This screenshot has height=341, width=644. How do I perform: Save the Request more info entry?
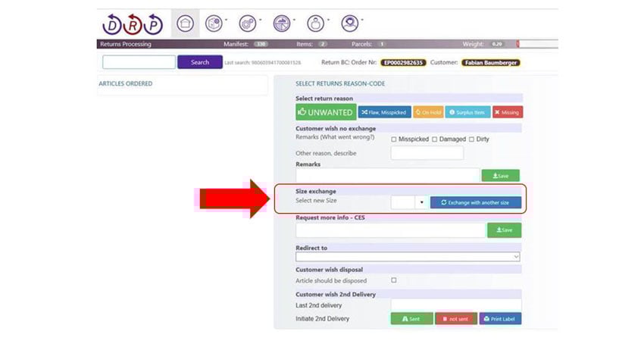pos(505,230)
